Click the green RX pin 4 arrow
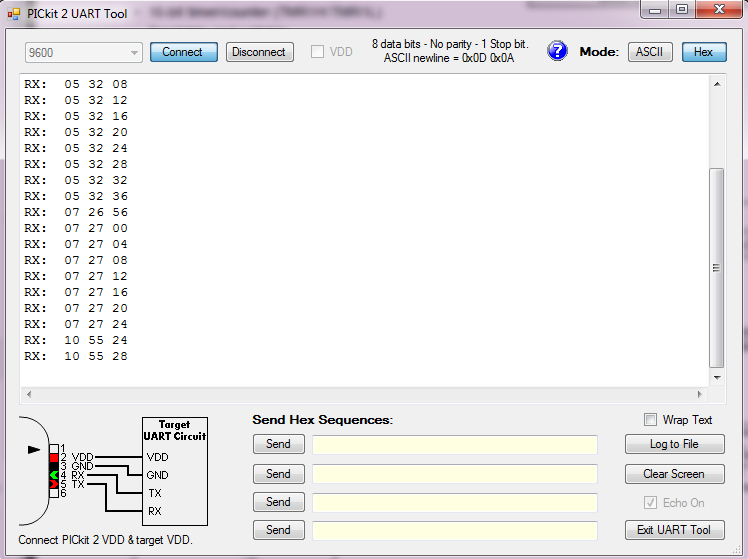The image size is (748, 559). click(54, 475)
